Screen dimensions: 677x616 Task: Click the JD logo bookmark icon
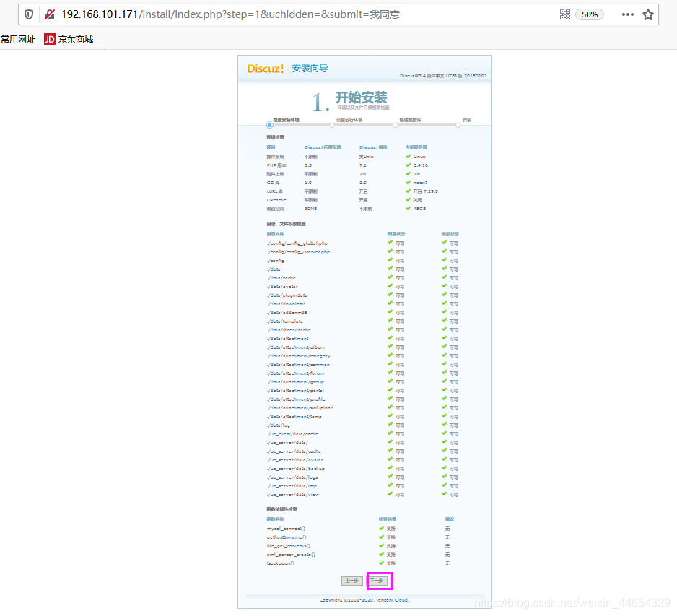tap(50, 39)
